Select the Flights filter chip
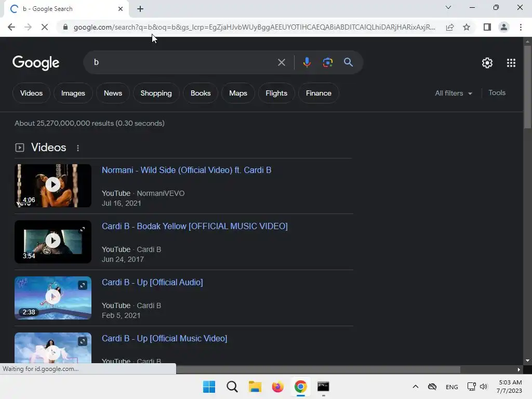The image size is (532, 399). click(276, 93)
